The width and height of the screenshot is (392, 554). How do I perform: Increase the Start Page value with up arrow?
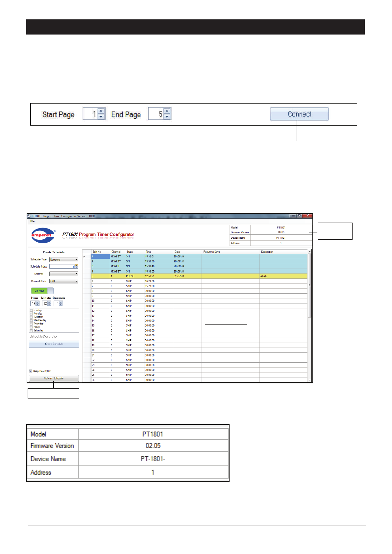[x=101, y=111]
